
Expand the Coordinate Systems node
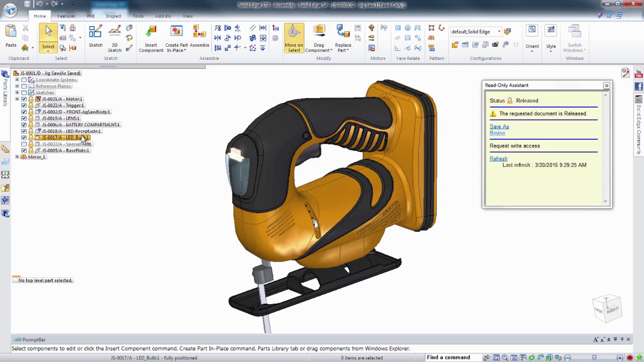click(17, 80)
